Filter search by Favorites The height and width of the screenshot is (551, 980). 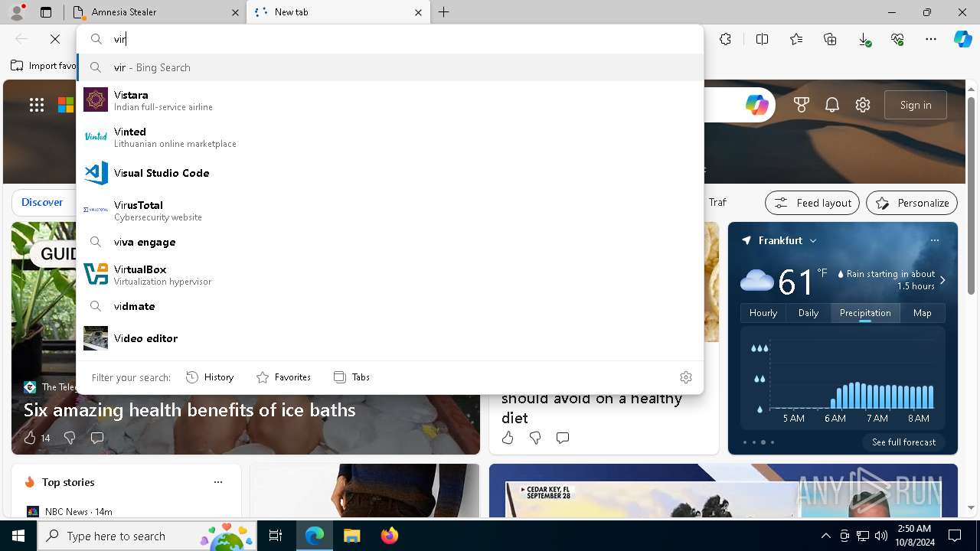(x=283, y=377)
